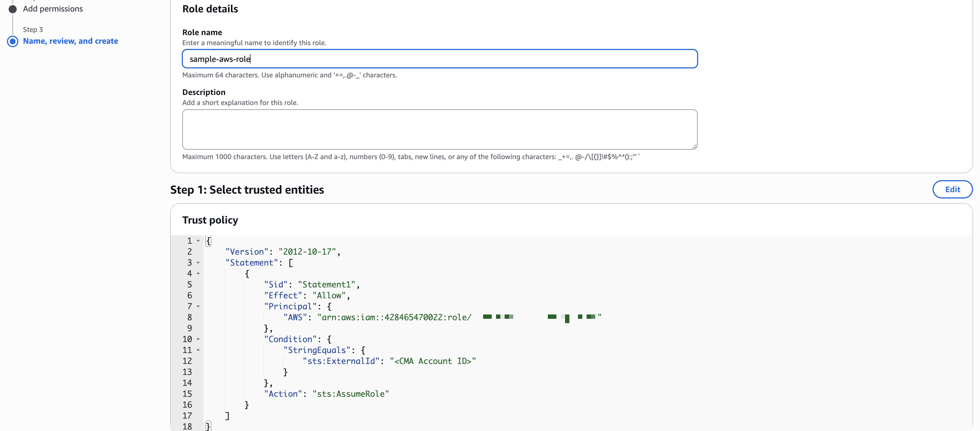Viewport: 980px width, 431px height.
Task: Click the Edit button for Step 1
Action: point(952,189)
